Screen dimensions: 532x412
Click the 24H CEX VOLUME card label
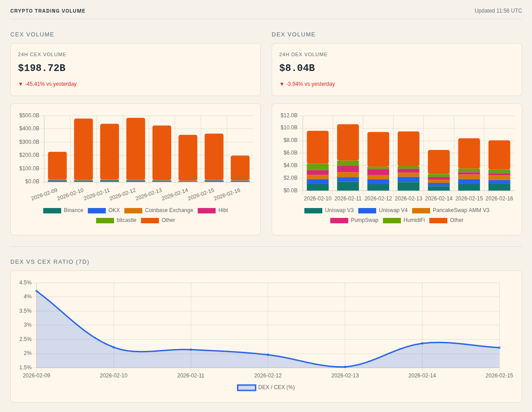pos(42,54)
